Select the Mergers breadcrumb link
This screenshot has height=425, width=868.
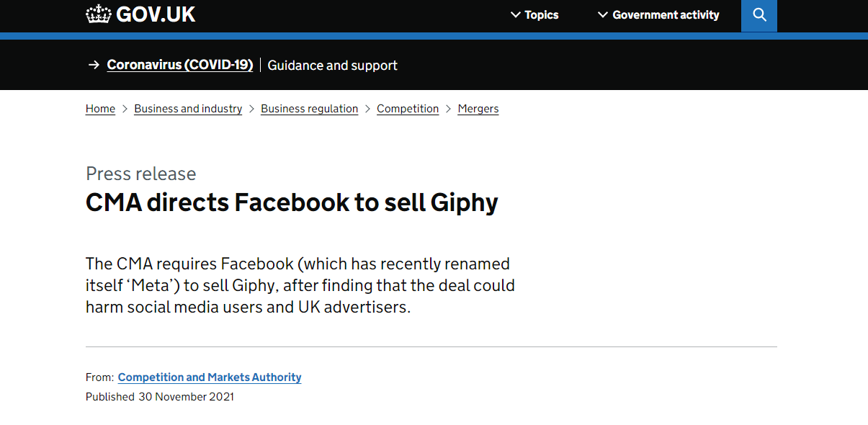tap(478, 109)
